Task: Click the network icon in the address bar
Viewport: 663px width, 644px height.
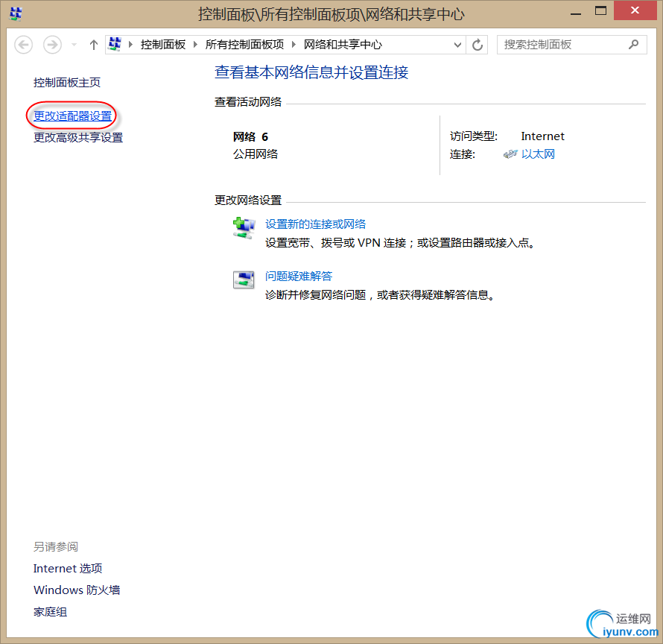Action: [x=115, y=44]
